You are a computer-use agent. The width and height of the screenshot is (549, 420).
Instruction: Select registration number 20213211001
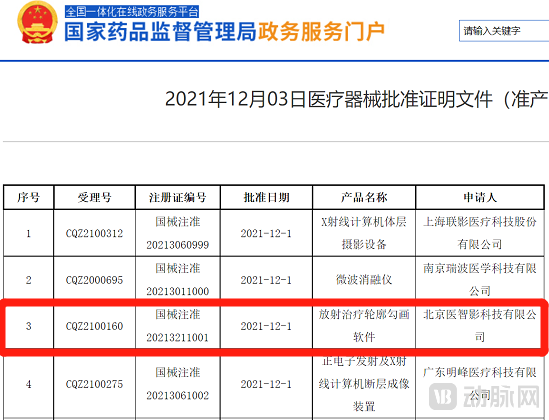(178, 338)
